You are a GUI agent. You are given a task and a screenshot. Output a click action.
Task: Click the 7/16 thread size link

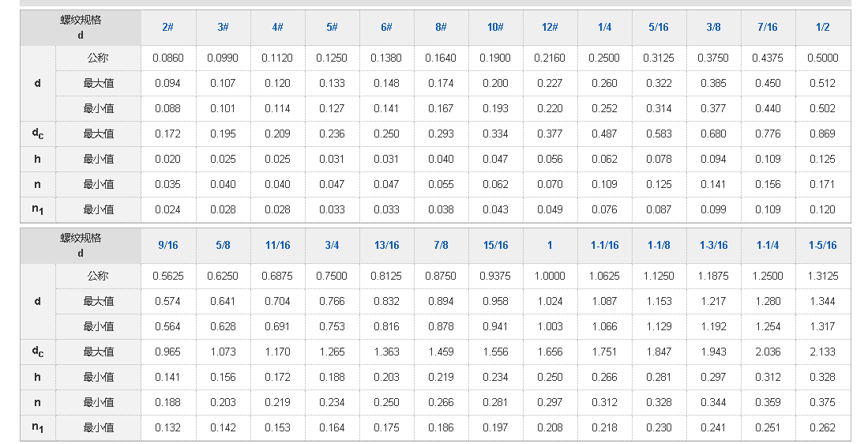[x=768, y=28]
